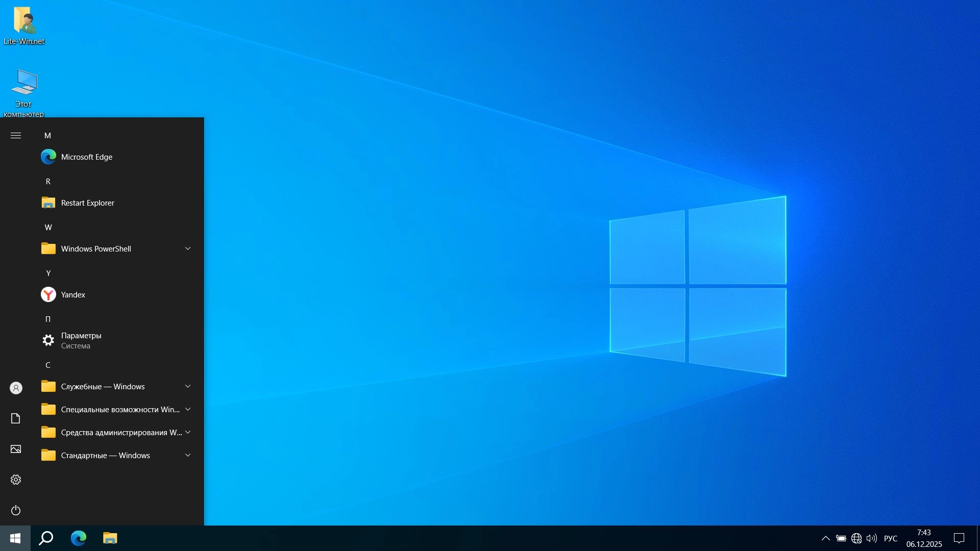
Task: Launch the Yandex browser
Action: tap(73, 294)
